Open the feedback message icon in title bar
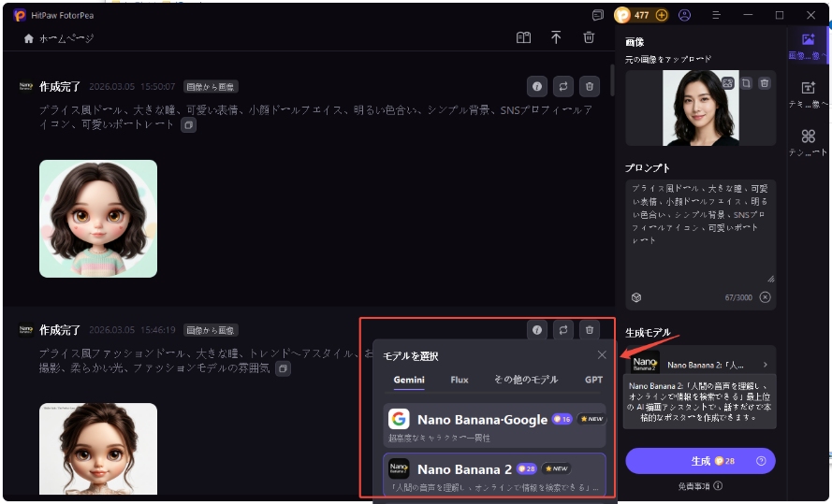Viewport: 832px width, 504px height. point(598,15)
